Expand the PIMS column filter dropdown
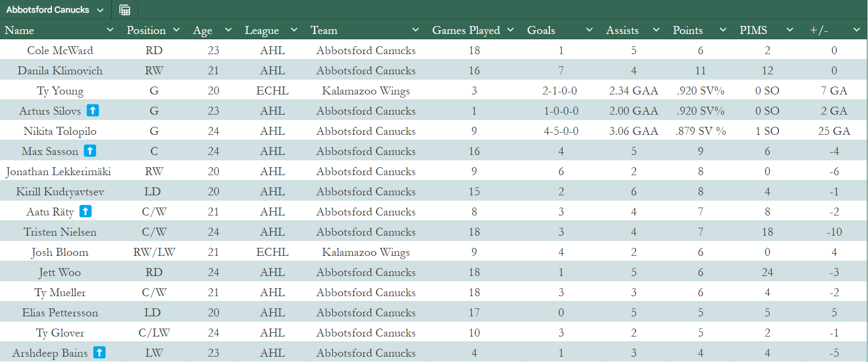 click(790, 30)
